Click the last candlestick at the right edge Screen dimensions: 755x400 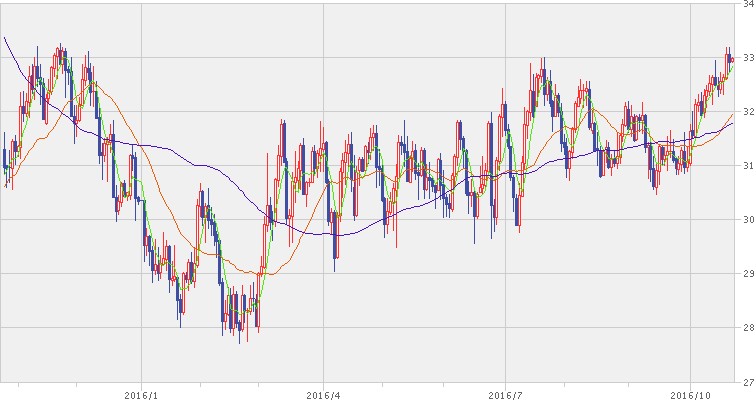[732, 60]
